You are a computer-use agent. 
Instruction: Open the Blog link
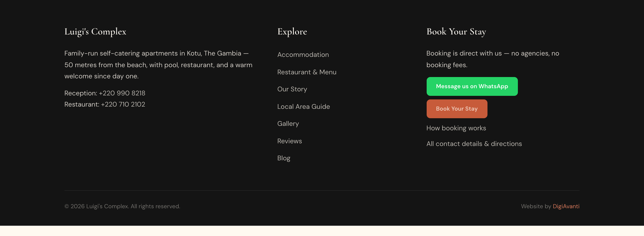pos(284,158)
